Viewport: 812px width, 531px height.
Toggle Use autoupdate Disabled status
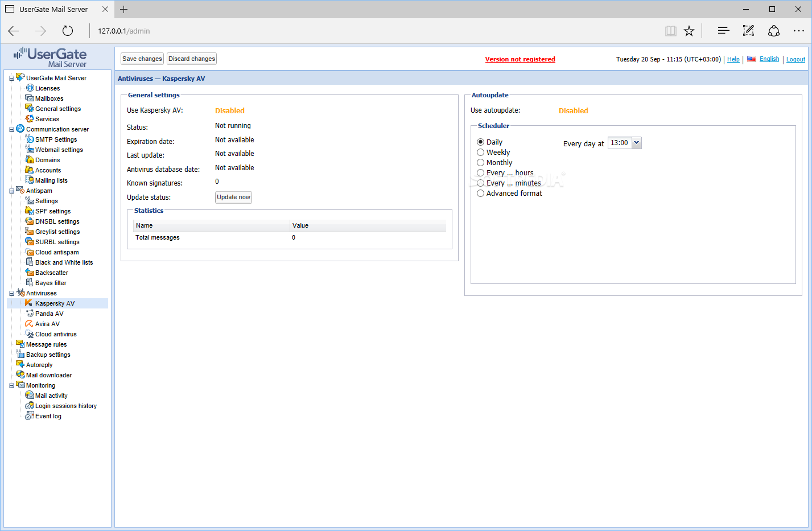(x=574, y=111)
